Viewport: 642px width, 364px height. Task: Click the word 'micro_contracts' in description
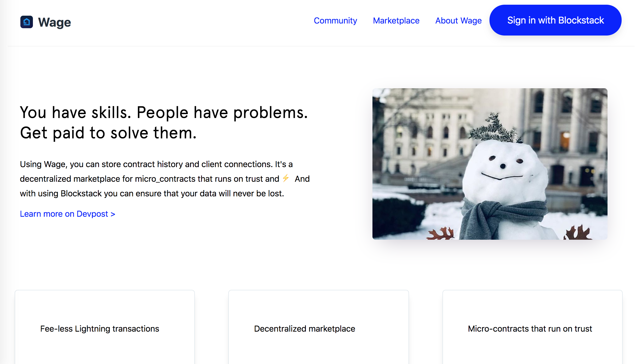point(165,179)
